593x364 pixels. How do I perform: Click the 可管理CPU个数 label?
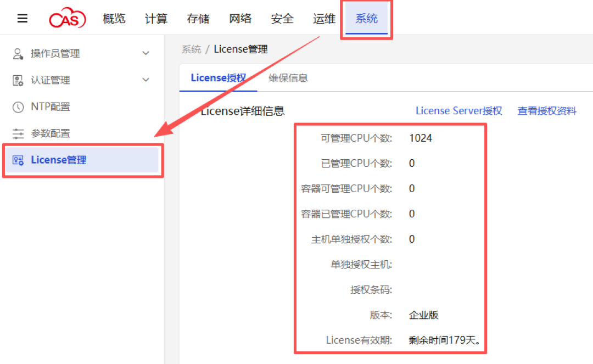pyautogui.click(x=356, y=138)
